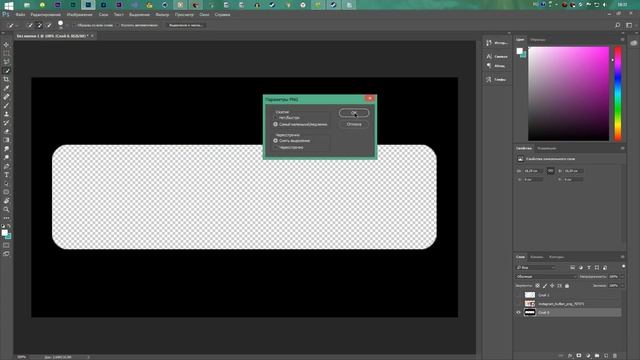
Task: Click the layer effects fx icon
Action: pos(570,356)
